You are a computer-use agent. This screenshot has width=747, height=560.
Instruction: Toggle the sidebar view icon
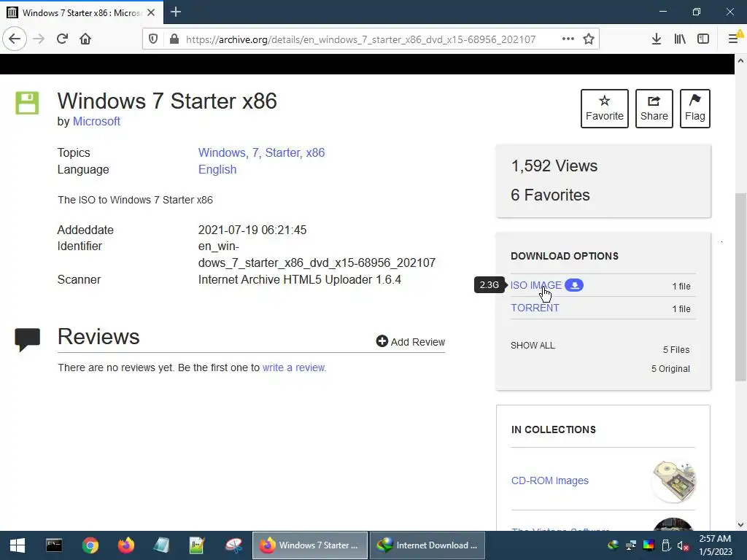pos(703,39)
